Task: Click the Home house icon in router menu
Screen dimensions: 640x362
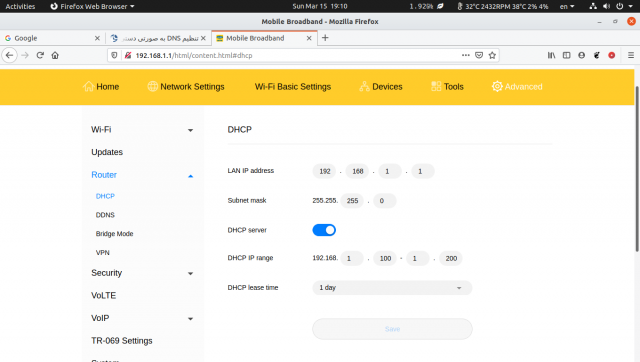Action: point(88,86)
